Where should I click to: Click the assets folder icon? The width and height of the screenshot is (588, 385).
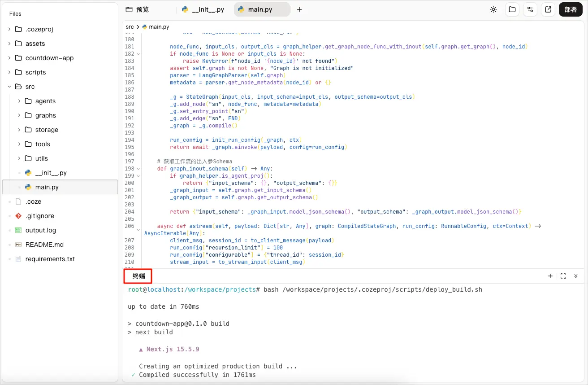(18, 44)
